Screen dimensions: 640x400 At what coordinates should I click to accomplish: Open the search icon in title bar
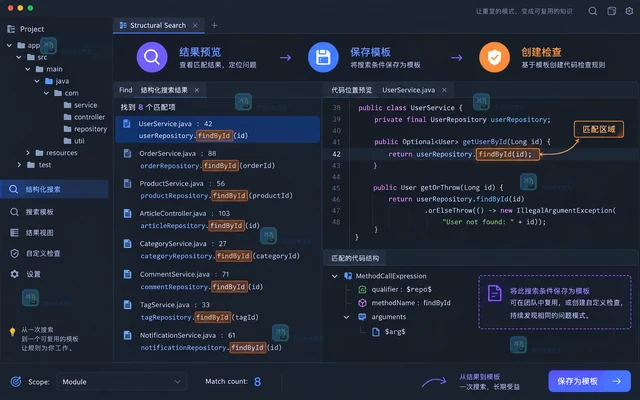click(593, 11)
